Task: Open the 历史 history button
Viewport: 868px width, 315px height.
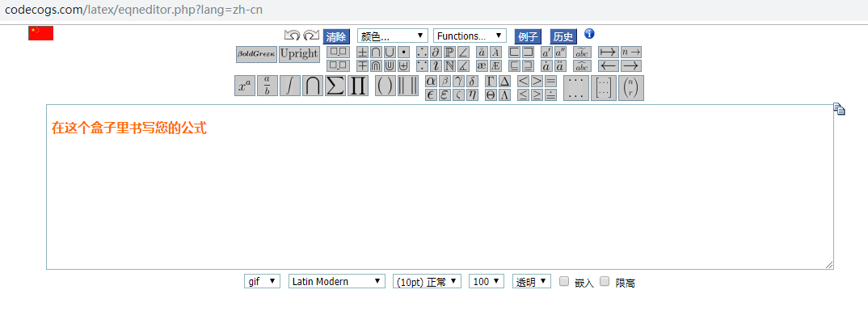Action: pyautogui.click(x=563, y=36)
